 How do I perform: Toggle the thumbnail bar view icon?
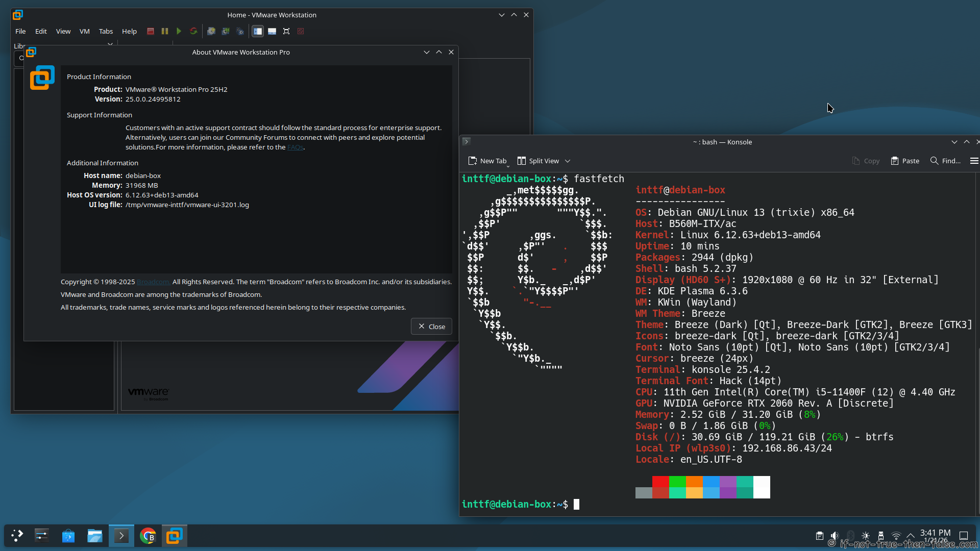pos(272,31)
